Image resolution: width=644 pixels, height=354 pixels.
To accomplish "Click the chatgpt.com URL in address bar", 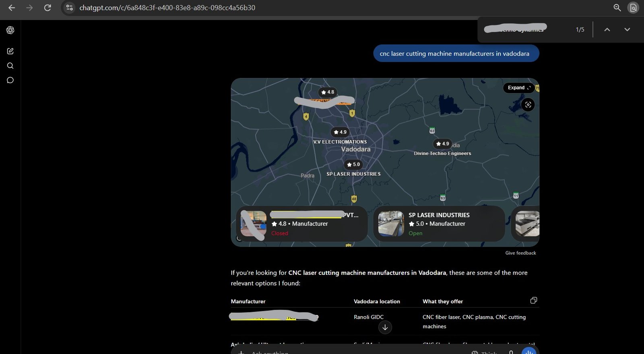I will [x=167, y=8].
